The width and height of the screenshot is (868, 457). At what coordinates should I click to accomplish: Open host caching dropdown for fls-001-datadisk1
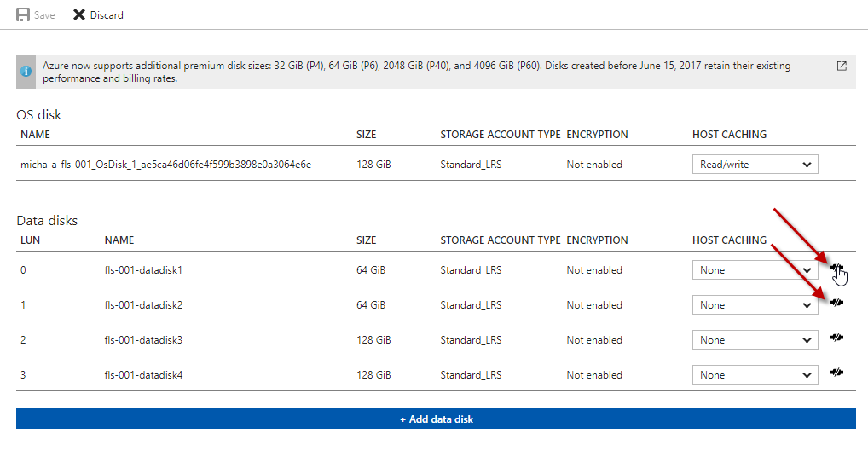(755, 270)
